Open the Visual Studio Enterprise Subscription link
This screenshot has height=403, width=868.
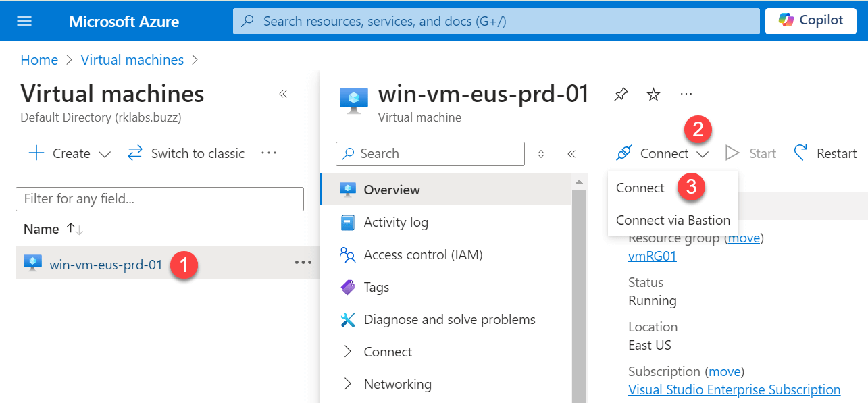tap(734, 389)
